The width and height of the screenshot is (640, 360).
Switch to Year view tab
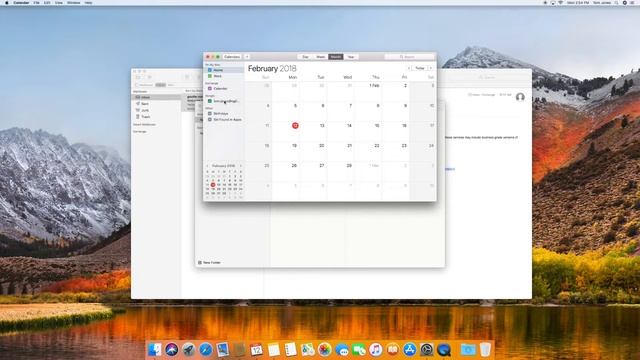coord(351,57)
